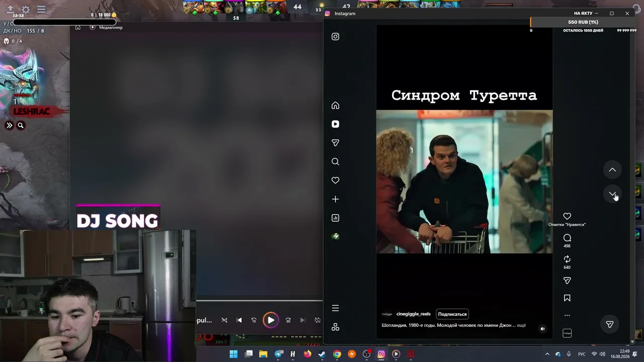Expand the reel caption with 'ещё'
This screenshot has height=362, width=644.
[x=521, y=325]
